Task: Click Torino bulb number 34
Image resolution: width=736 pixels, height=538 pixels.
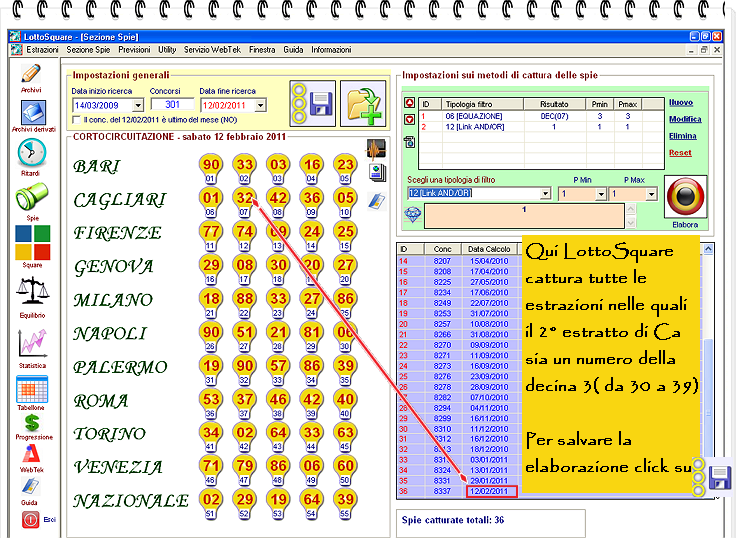Action: (211, 432)
